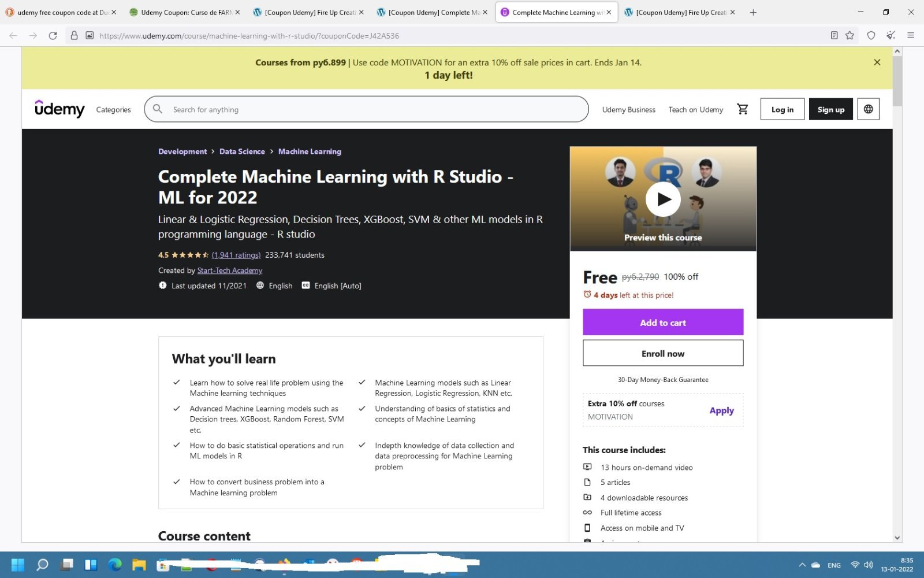Show hidden system tray icons
Screen dimensions: 924x578
click(802, 565)
